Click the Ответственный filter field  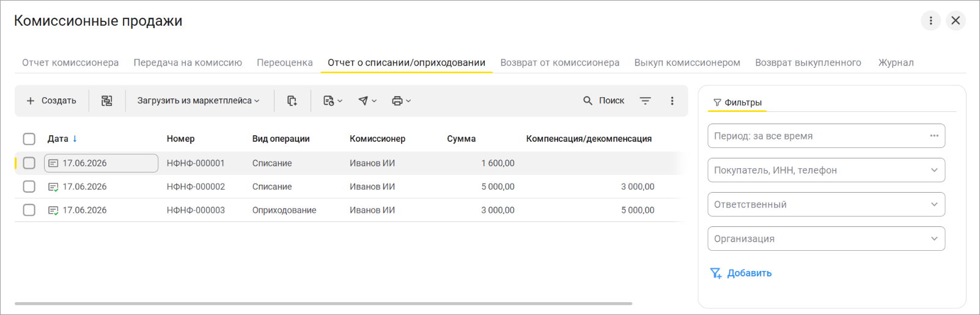(826, 204)
